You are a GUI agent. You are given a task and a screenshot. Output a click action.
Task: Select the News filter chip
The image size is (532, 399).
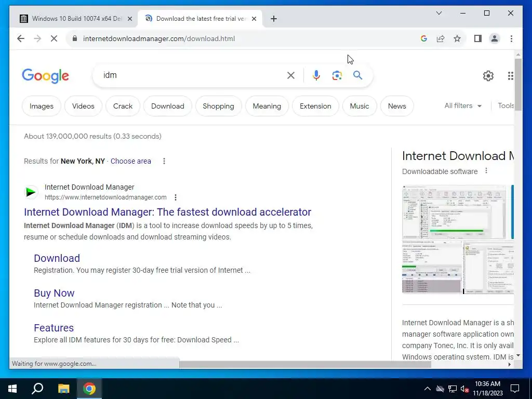click(x=397, y=106)
